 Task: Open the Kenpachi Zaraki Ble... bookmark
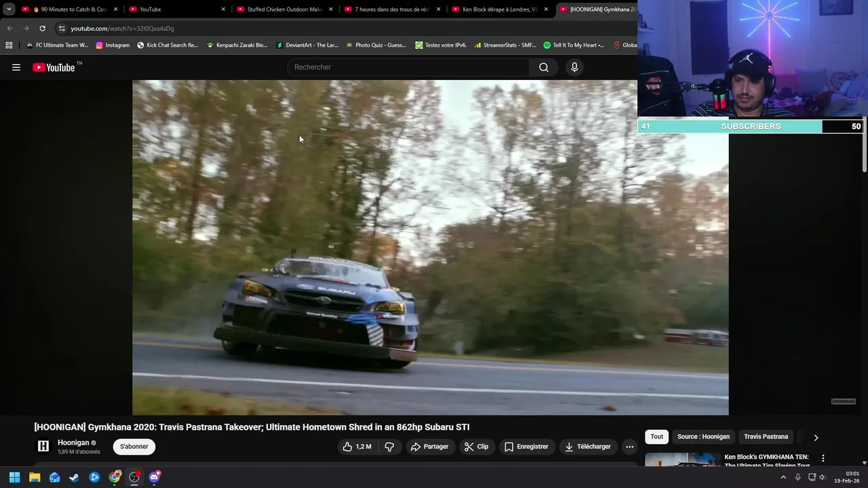[237, 45]
